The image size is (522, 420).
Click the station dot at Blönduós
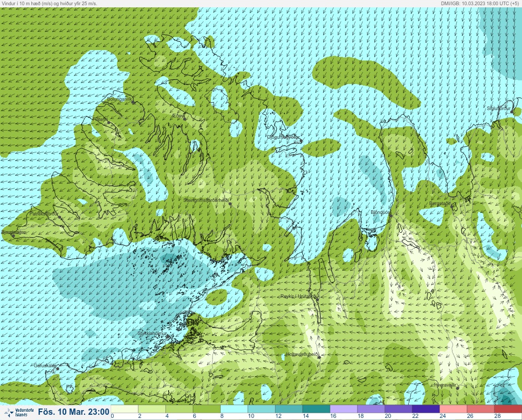click(391, 216)
